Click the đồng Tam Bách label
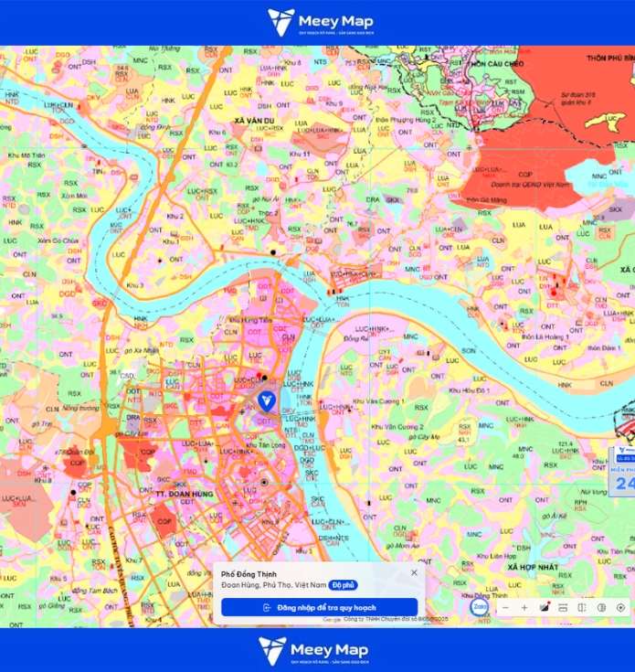635x672 pixels. [95, 591]
